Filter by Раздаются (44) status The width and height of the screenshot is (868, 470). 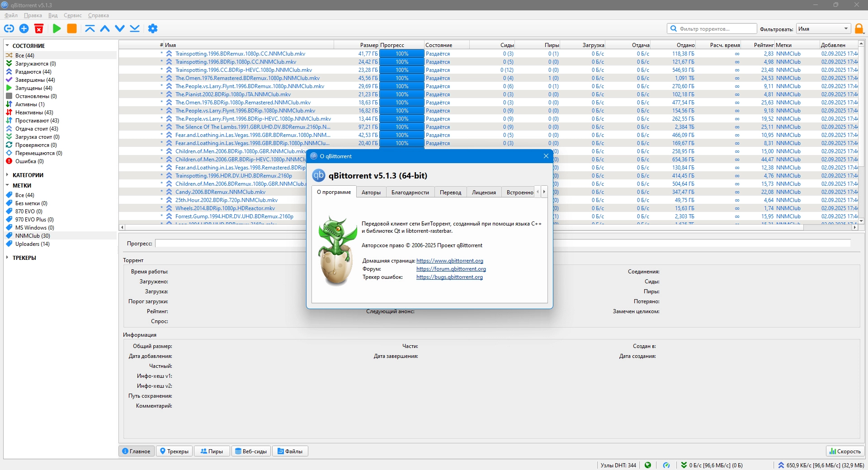coord(33,72)
